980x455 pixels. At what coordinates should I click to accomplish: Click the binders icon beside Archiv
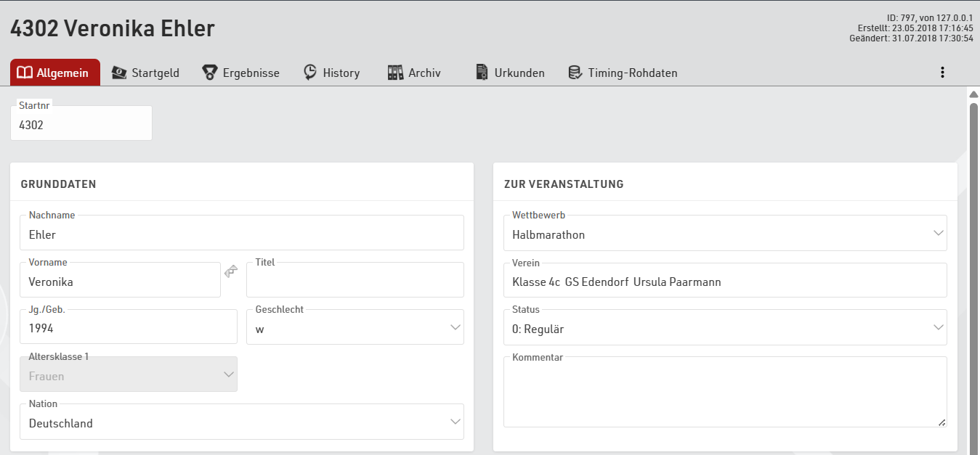(395, 73)
